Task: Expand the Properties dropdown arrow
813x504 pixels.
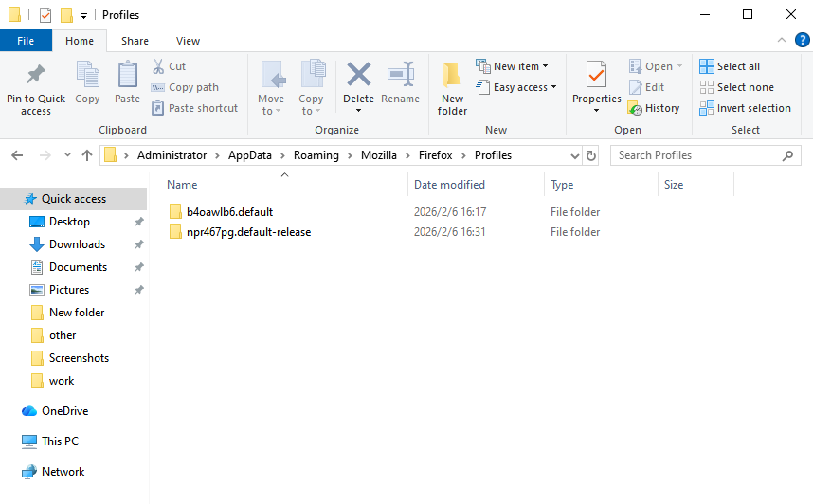Action: pos(596,111)
